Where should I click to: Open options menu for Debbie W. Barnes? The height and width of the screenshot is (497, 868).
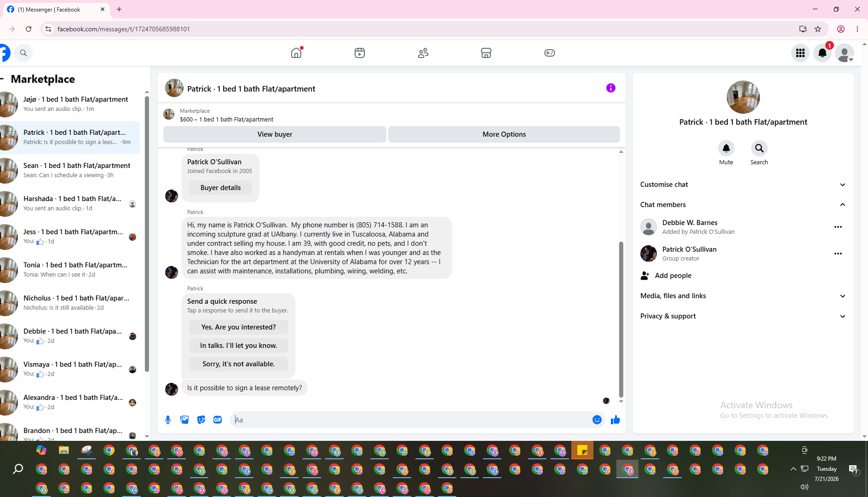click(x=838, y=227)
